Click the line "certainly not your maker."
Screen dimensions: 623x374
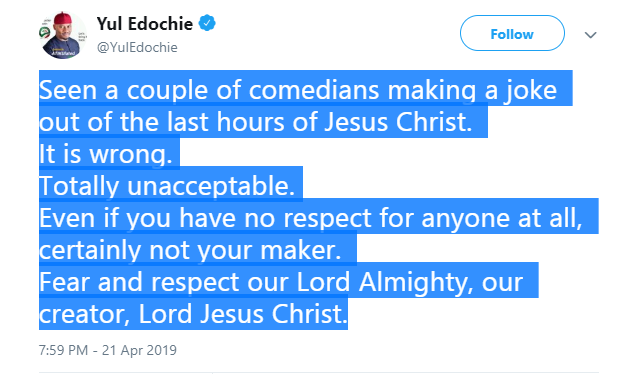(x=190, y=250)
